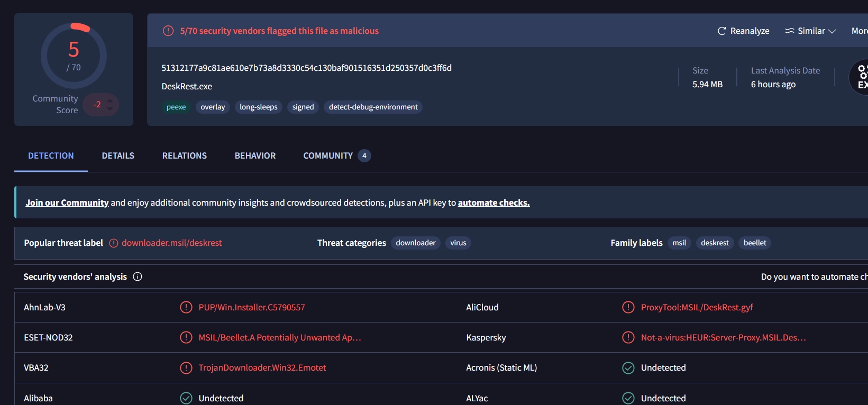Screen dimensions: 868x405
Task: Click the Acronis (Static ML) vendor name
Action: pyautogui.click(x=501, y=367)
